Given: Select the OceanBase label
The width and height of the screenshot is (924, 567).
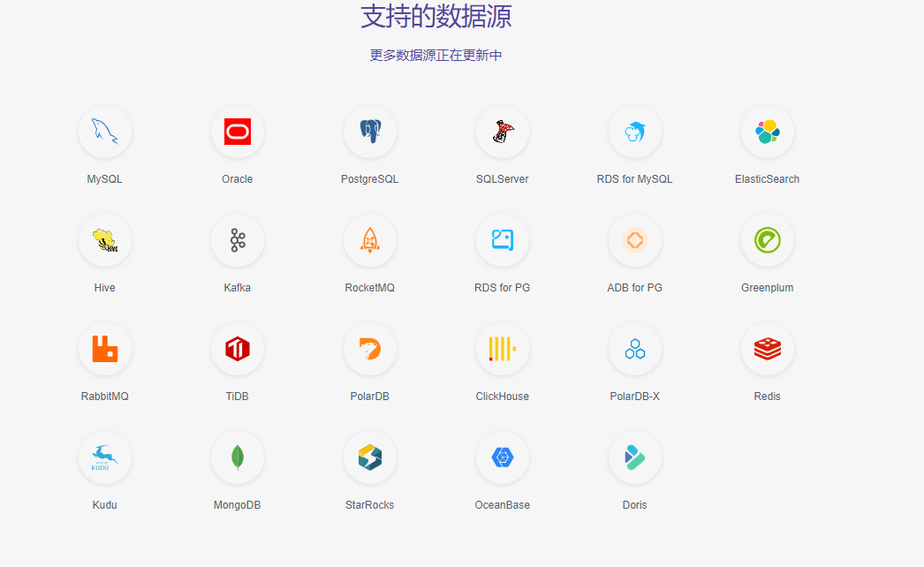Looking at the screenshot, I should [503, 505].
